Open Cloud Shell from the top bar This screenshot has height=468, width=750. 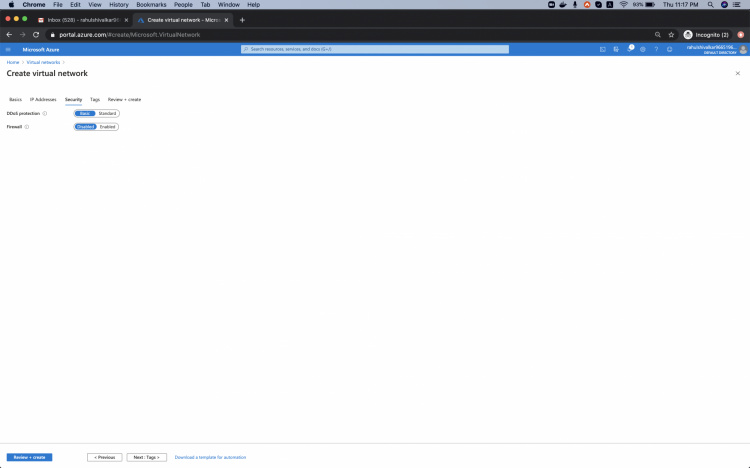point(603,49)
